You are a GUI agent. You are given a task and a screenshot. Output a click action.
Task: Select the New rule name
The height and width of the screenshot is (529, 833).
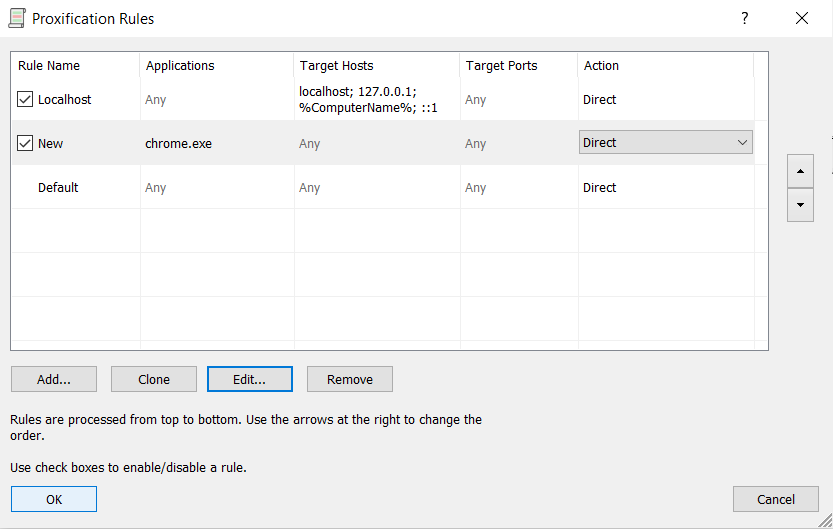point(50,143)
